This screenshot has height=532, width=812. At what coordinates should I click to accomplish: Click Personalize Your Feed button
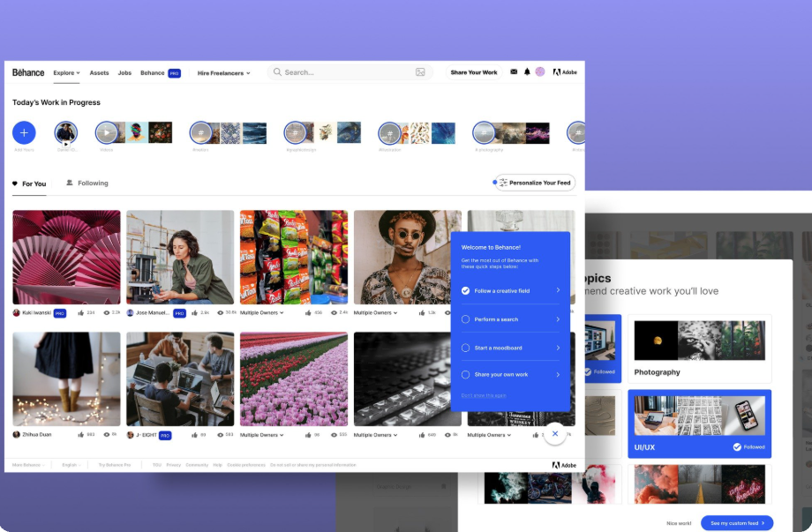535,183
